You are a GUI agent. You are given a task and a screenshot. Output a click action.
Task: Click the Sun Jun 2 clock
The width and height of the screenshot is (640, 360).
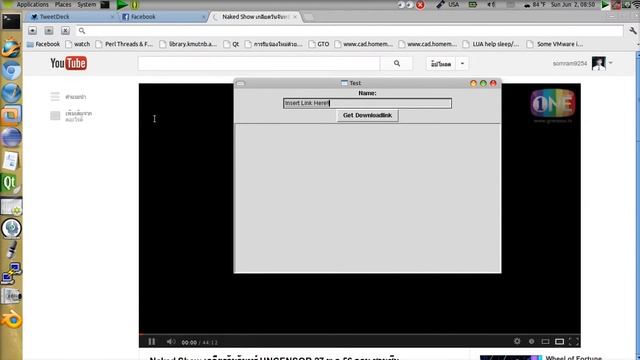click(x=573, y=4)
